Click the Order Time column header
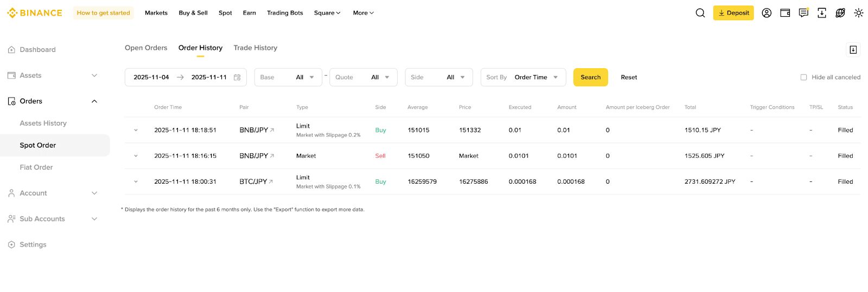 168,107
